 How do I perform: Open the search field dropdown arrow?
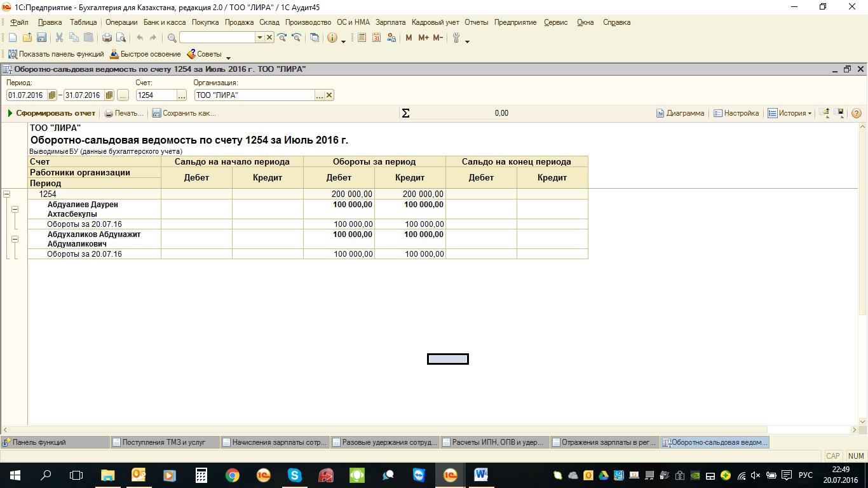pyautogui.click(x=259, y=37)
